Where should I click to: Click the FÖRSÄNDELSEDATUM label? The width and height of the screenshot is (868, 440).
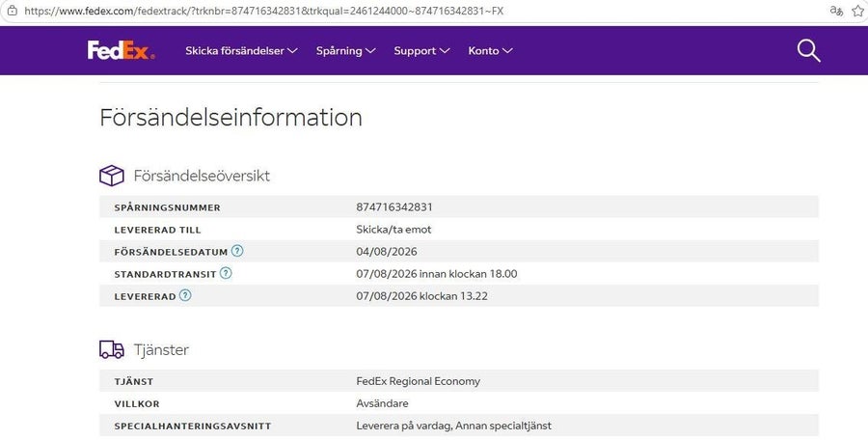(x=171, y=252)
